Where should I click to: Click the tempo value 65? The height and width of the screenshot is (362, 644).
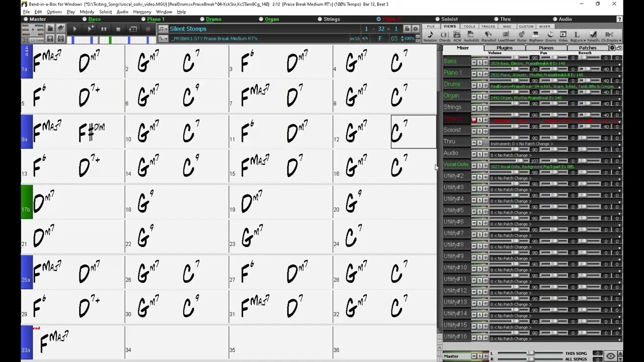[x=394, y=38]
